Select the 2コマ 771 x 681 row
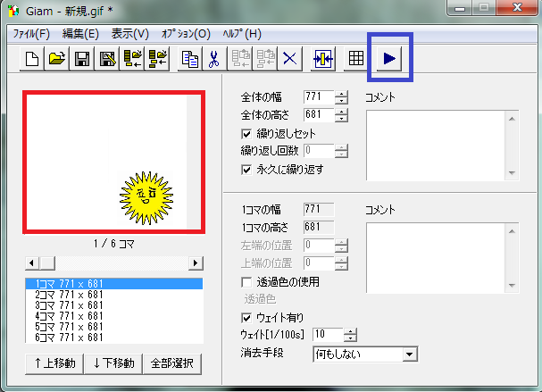The image size is (542, 392). (x=114, y=295)
